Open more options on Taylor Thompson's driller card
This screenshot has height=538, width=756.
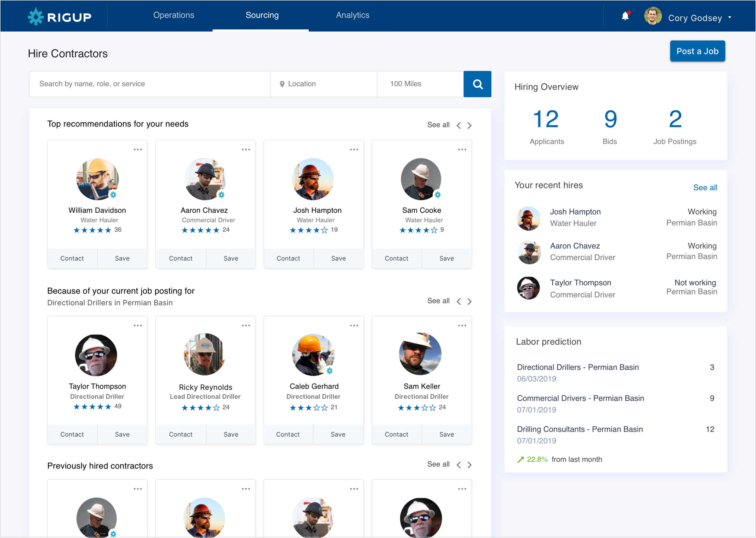tap(138, 325)
